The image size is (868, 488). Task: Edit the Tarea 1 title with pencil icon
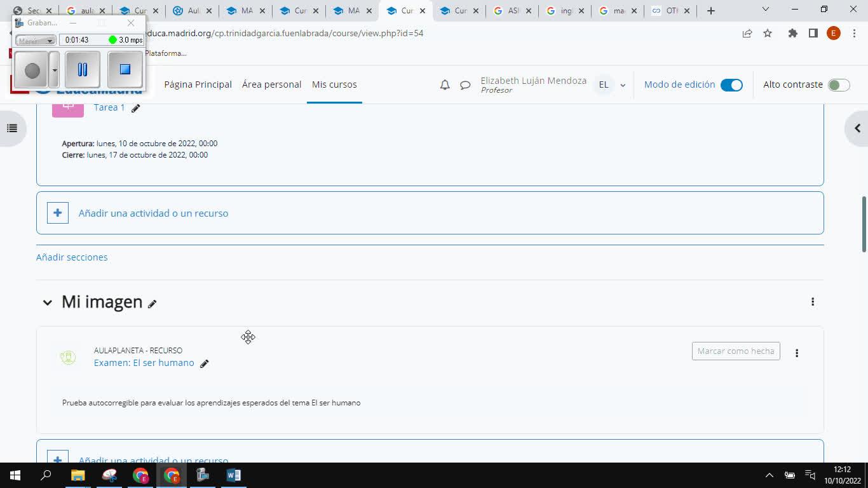(x=135, y=108)
